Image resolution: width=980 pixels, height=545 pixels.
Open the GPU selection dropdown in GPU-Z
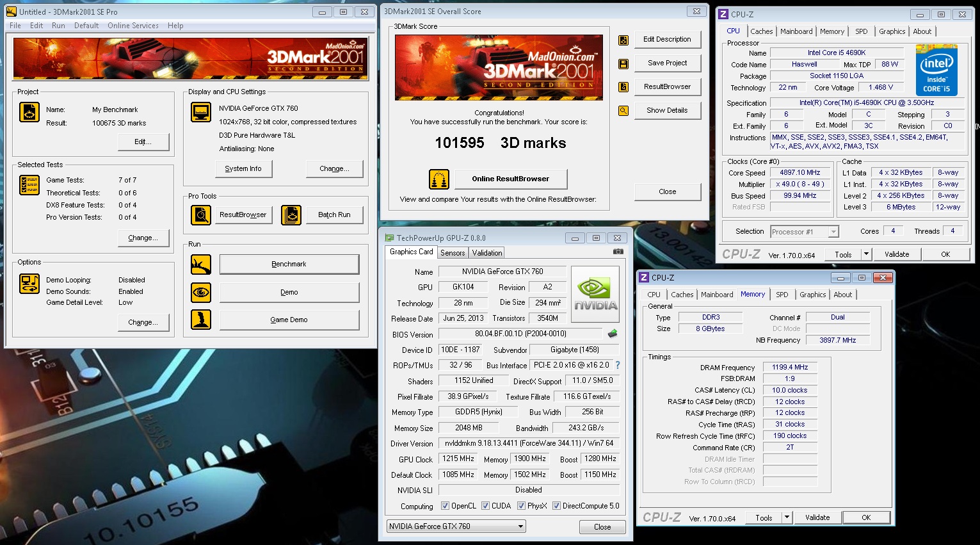click(456, 526)
